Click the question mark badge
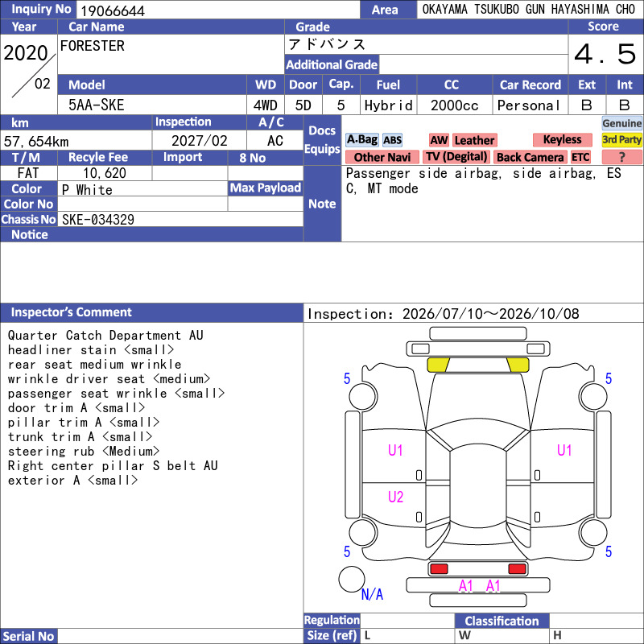The height and width of the screenshot is (644, 644). click(x=621, y=157)
